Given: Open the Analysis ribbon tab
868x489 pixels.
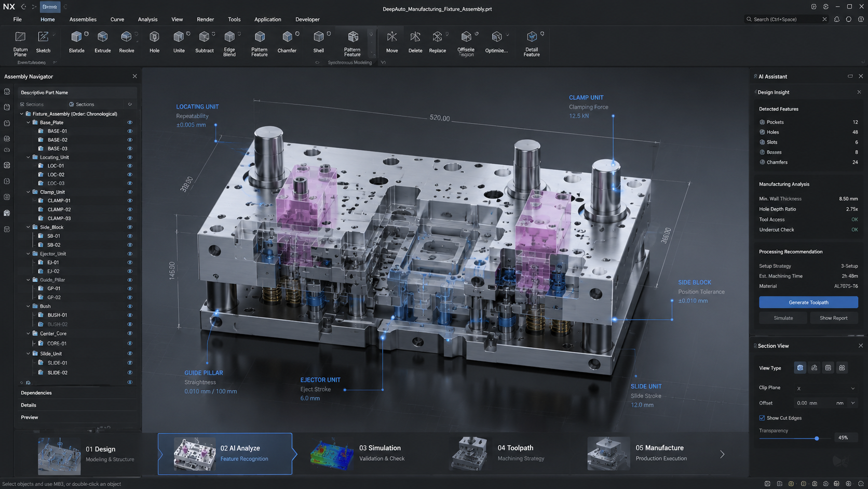Looking at the screenshot, I should [147, 19].
